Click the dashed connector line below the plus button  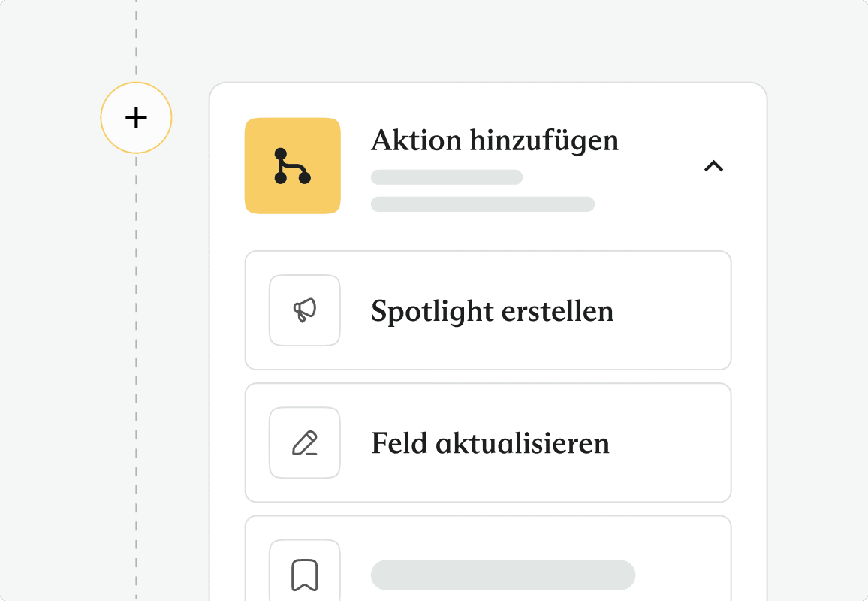(136, 376)
